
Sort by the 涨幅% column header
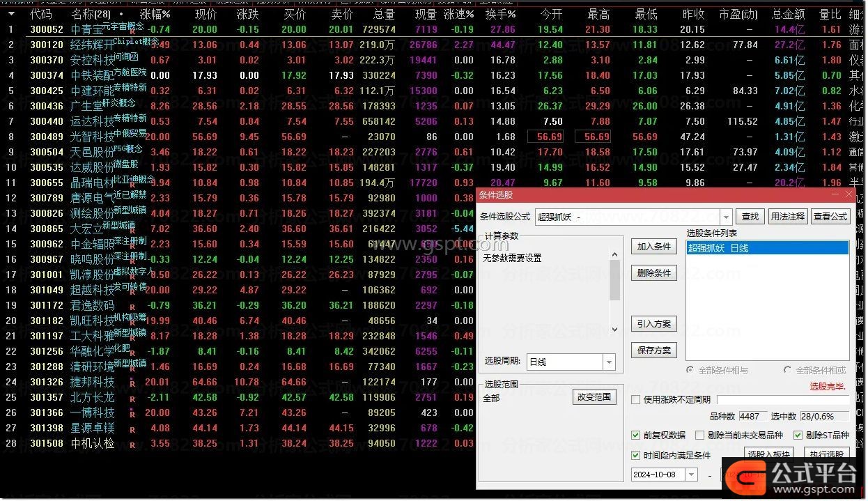[x=155, y=14]
